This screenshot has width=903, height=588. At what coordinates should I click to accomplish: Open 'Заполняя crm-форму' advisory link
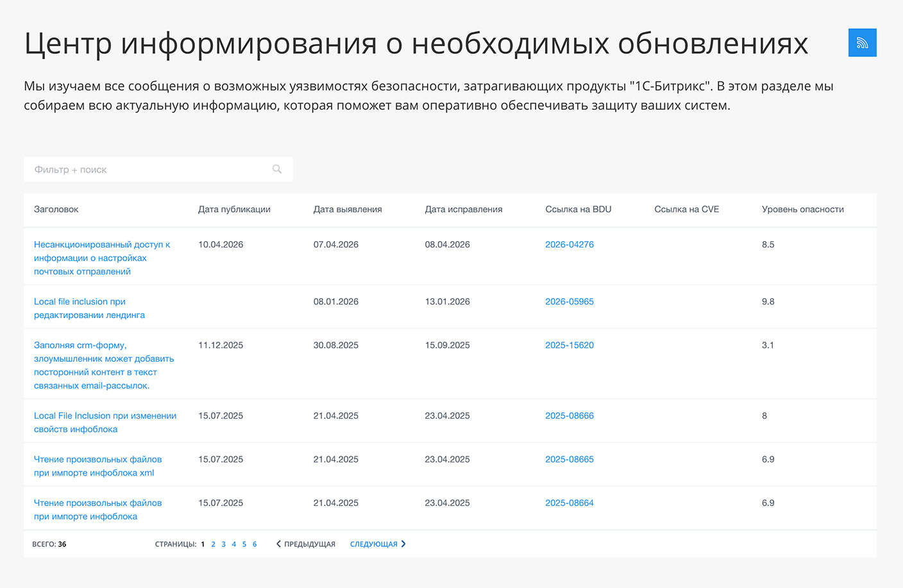coord(104,365)
